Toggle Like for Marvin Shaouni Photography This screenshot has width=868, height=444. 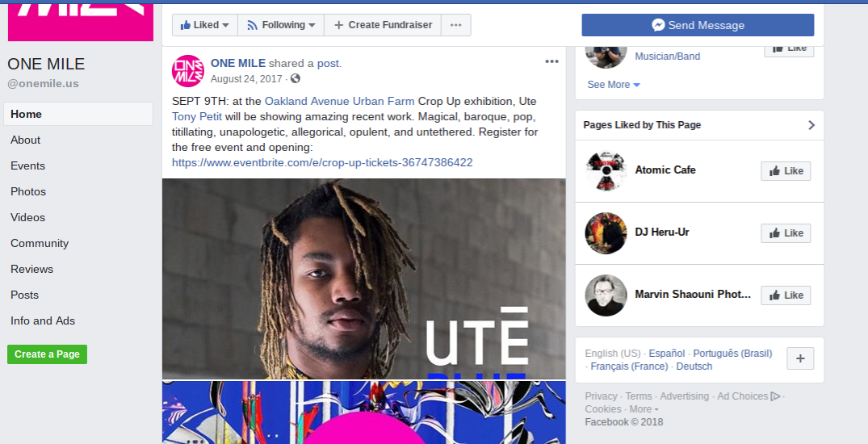pyautogui.click(x=786, y=295)
